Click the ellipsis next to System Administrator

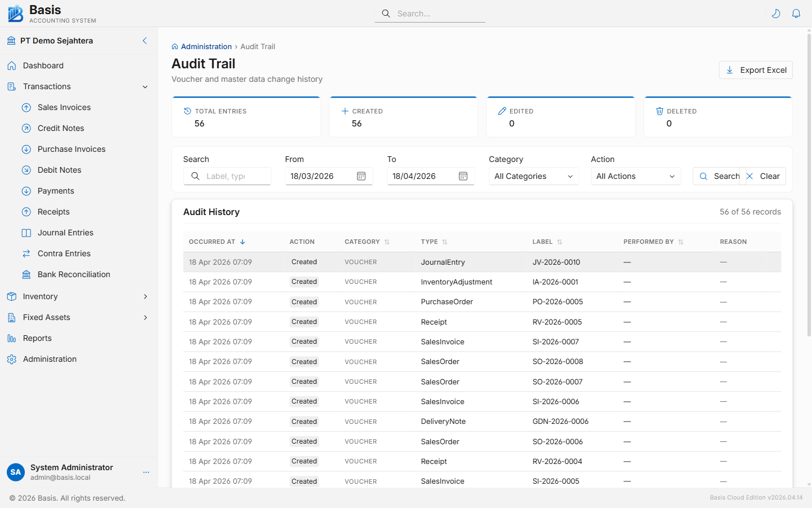pos(146,472)
